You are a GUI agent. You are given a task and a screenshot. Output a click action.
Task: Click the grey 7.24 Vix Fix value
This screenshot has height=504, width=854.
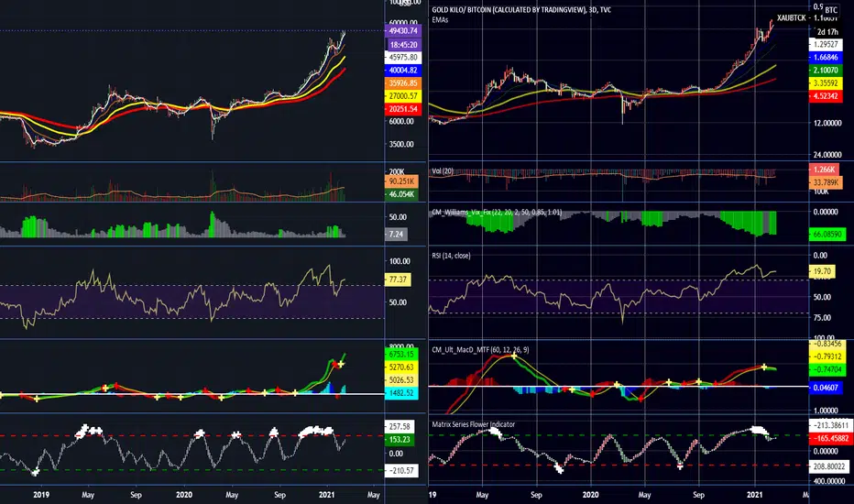pyautogui.click(x=396, y=235)
